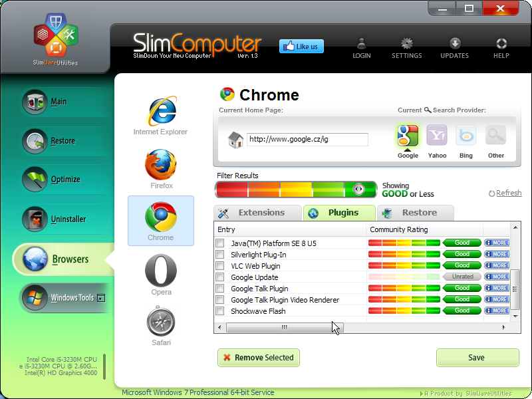Open MORE INFO for Silverlight Plug-In
This screenshot has height=399, width=532.
(497, 254)
